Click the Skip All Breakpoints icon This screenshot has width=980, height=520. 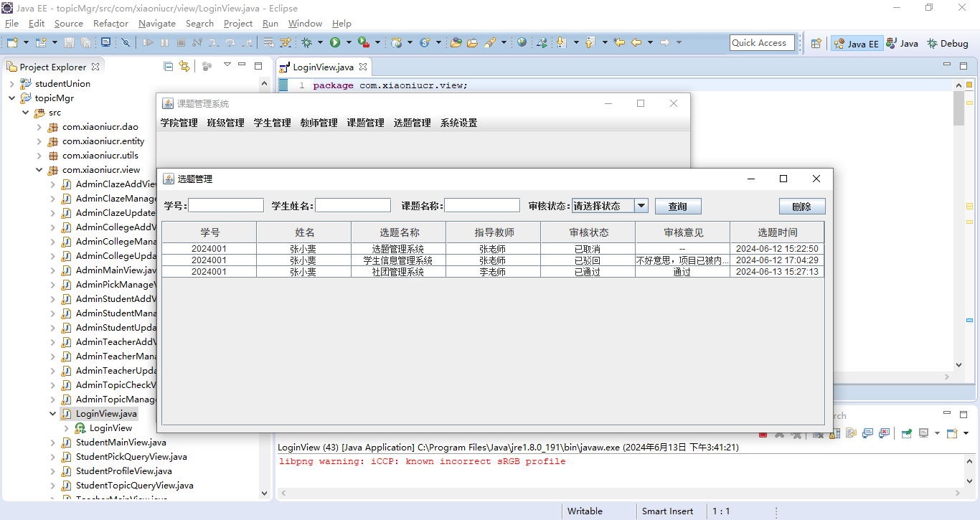[x=126, y=43]
